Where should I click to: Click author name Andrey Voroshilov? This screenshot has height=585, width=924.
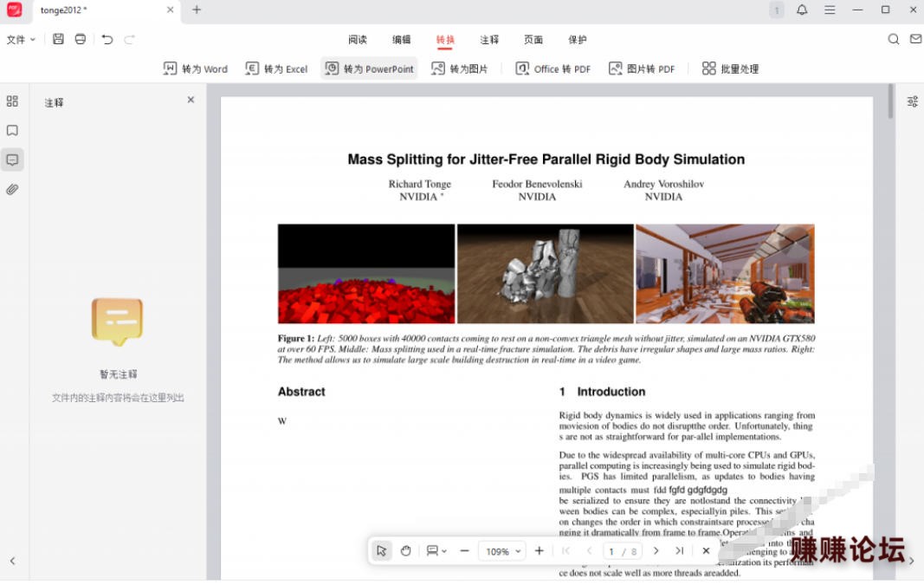(x=663, y=184)
